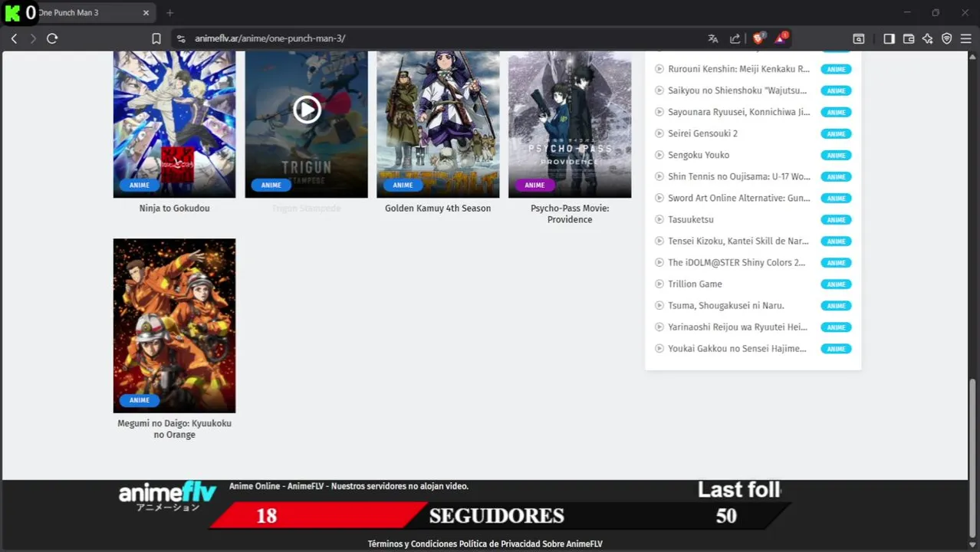Click ANIME badge next to Trillion Game

pyautogui.click(x=836, y=284)
